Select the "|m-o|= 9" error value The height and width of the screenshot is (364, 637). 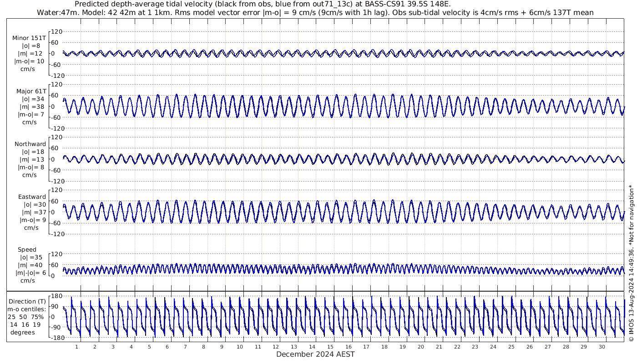point(33,220)
